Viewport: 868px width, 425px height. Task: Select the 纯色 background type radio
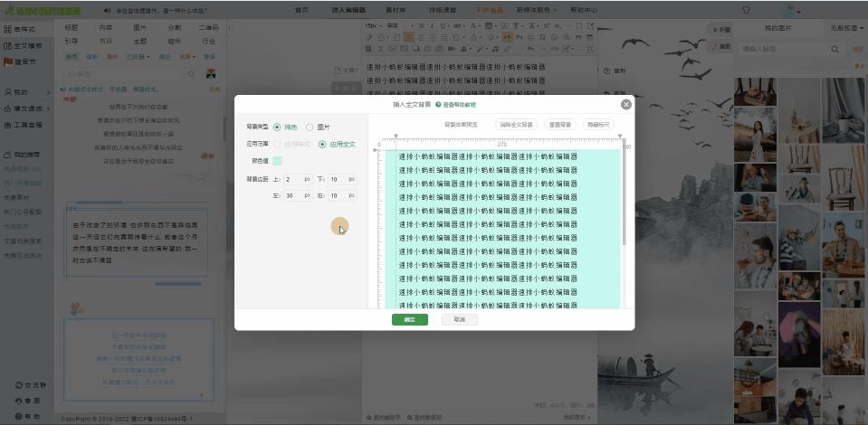278,127
